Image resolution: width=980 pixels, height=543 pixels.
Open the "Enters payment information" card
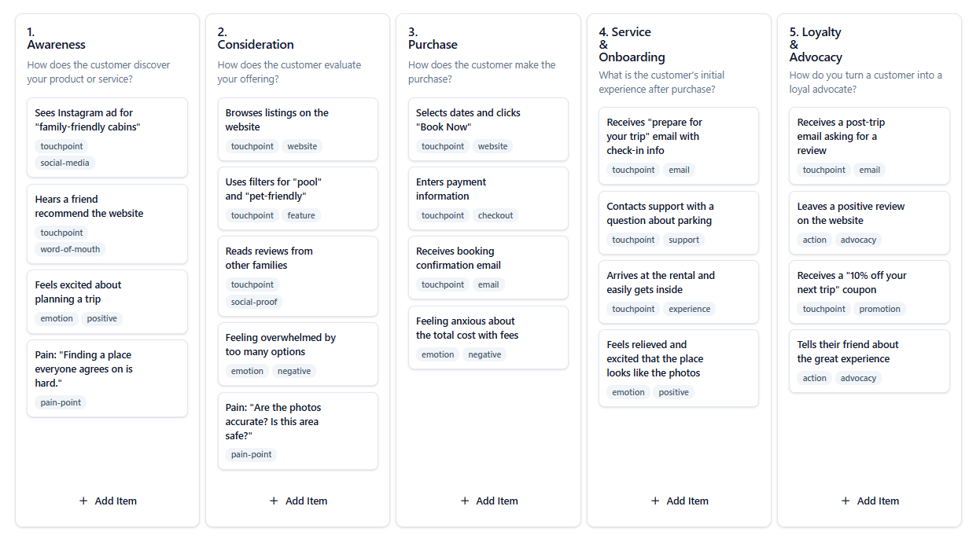[x=488, y=189]
